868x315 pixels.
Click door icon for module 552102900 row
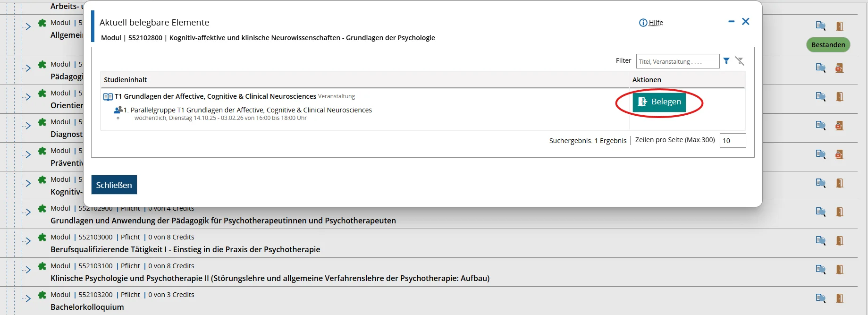click(839, 212)
